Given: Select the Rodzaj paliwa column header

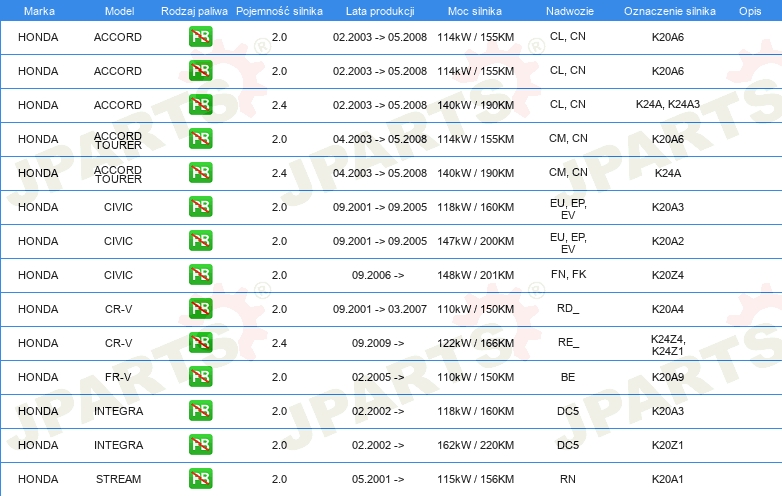Looking at the screenshot, I should point(194,11).
